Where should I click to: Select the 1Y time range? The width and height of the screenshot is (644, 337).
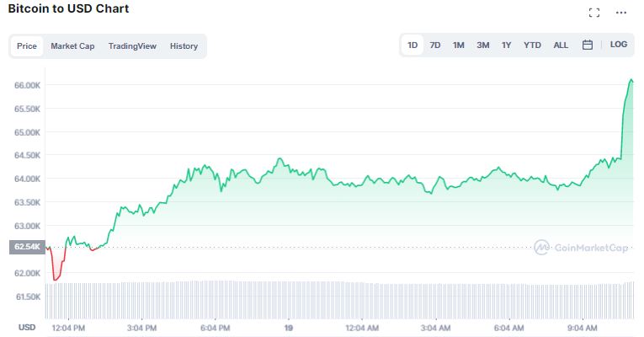tap(507, 45)
